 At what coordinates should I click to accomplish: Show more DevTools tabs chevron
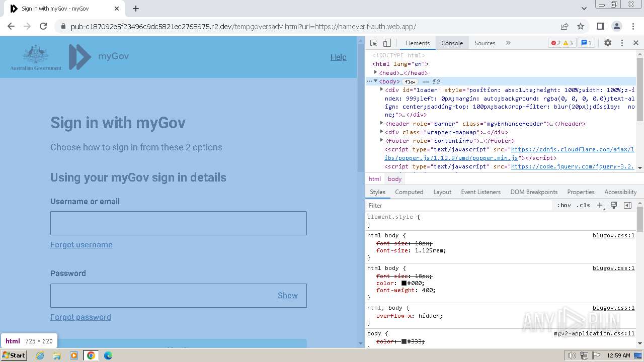click(x=508, y=43)
